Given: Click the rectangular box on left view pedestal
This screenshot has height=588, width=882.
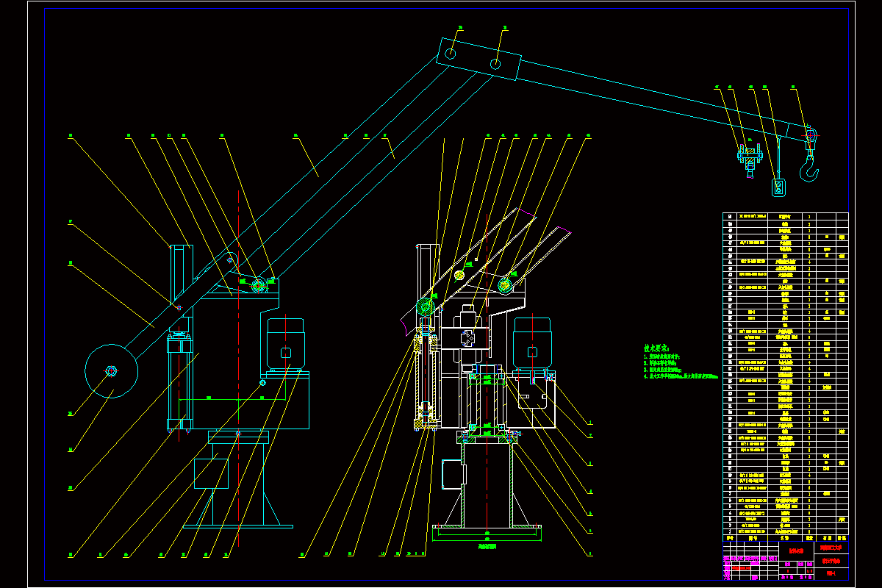Looking at the screenshot, I should pyautogui.click(x=211, y=473).
